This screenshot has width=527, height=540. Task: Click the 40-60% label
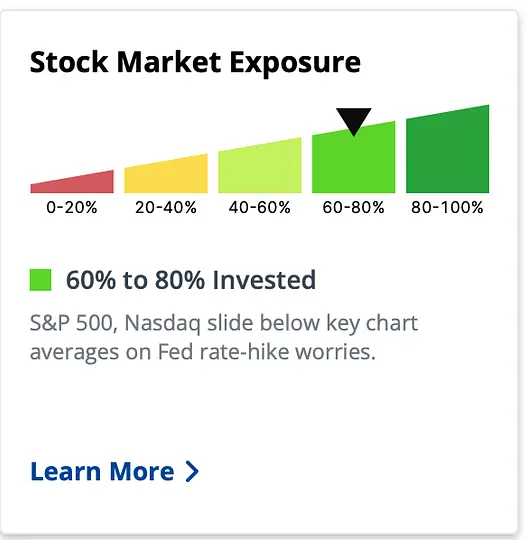click(260, 207)
